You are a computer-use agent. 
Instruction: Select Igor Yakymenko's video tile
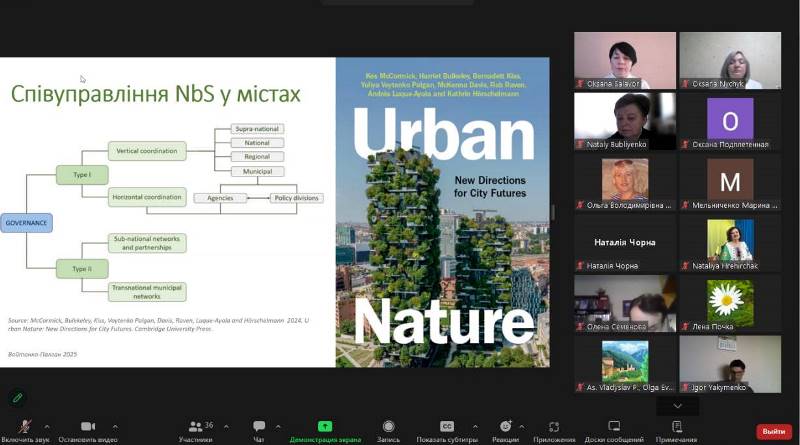point(729,363)
